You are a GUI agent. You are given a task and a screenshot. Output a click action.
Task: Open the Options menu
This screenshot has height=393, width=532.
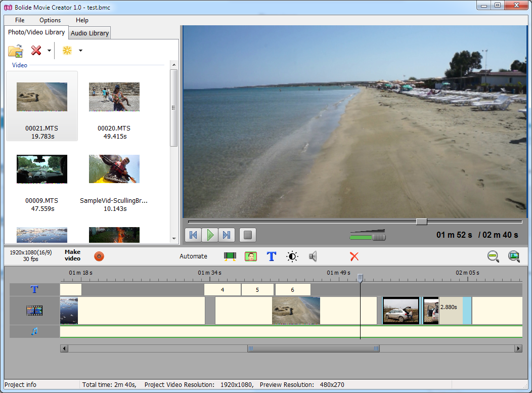pos(50,20)
